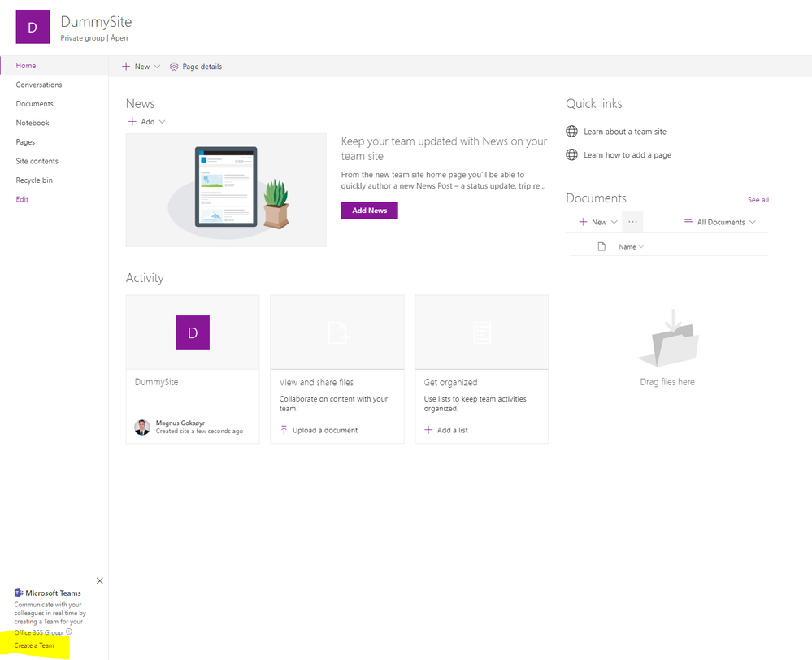Image resolution: width=812 pixels, height=660 pixels.
Task: Click the 'Keep your team updated with News' heading
Action: pos(444,149)
